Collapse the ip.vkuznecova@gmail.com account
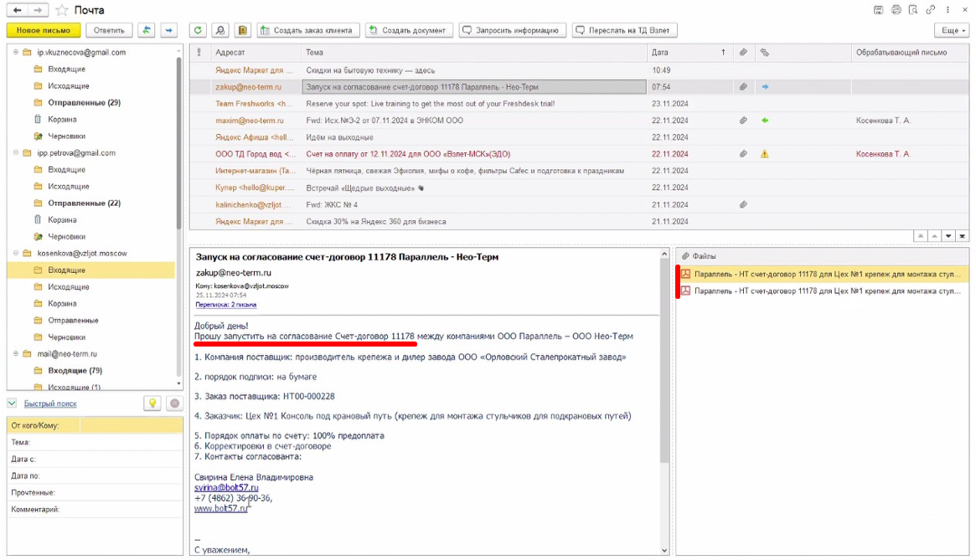This screenshot has height=560, width=976. tap(16, 52)
